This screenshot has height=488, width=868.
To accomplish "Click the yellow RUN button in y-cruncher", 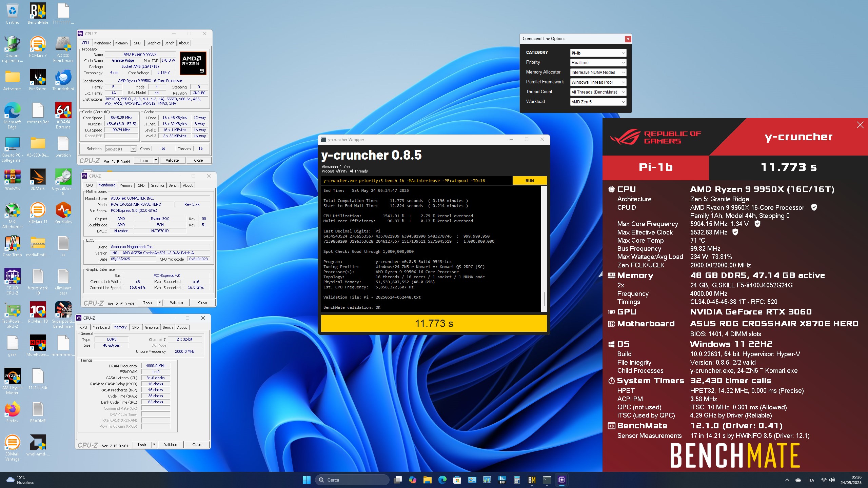I will pyautogui.click(x=530, y=181).
